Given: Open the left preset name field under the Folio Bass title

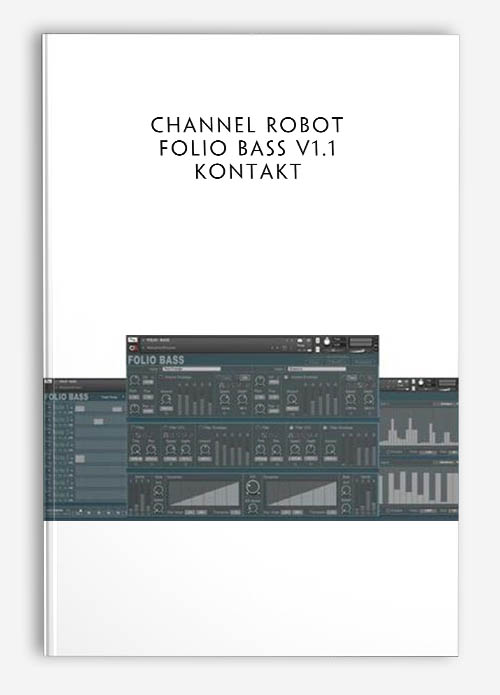Looking at the screenshot, I should (x=192, y=369).
